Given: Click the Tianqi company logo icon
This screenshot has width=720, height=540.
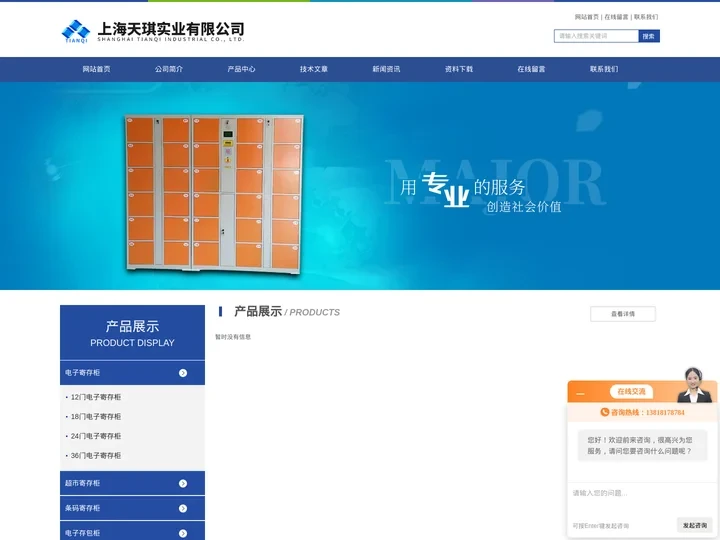Looking at the screenshot, I should (76, 31).
